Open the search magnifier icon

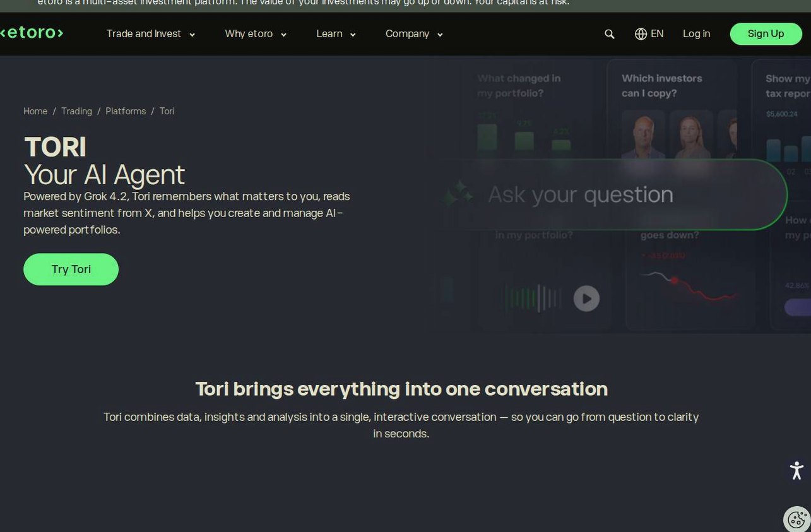click(x=609, y=34)
